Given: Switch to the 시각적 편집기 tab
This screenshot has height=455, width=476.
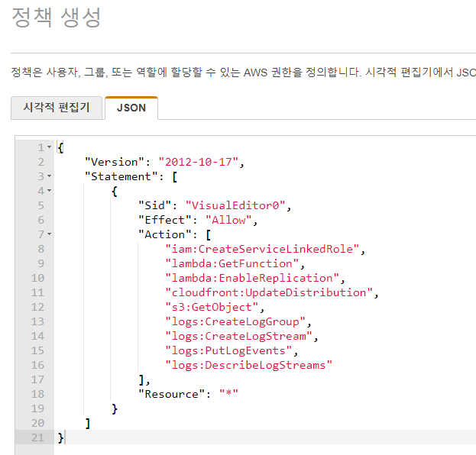Looking at the screenshot, I should pyautogui.click(x=57, y=108).
